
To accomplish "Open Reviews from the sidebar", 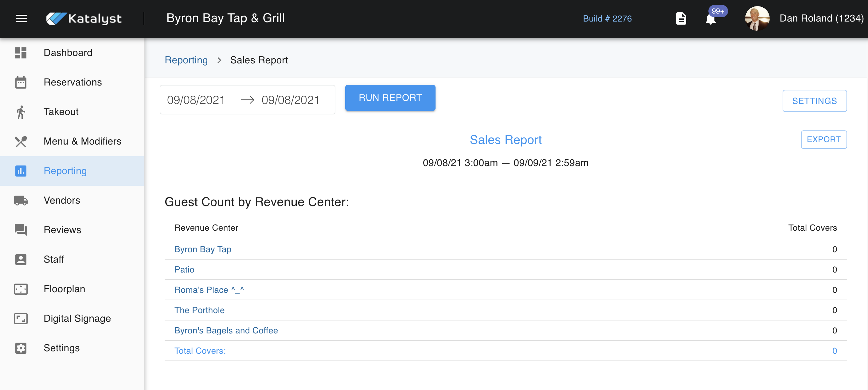I will (x=62, y=230).
